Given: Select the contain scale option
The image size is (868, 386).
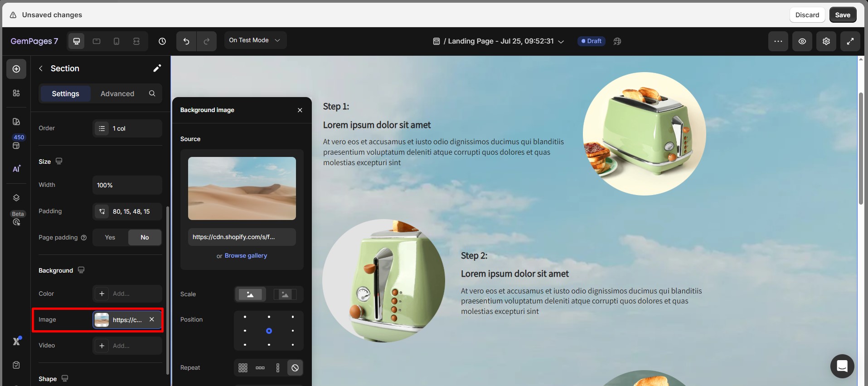Looking at the screenshot, I should point(285,294).
